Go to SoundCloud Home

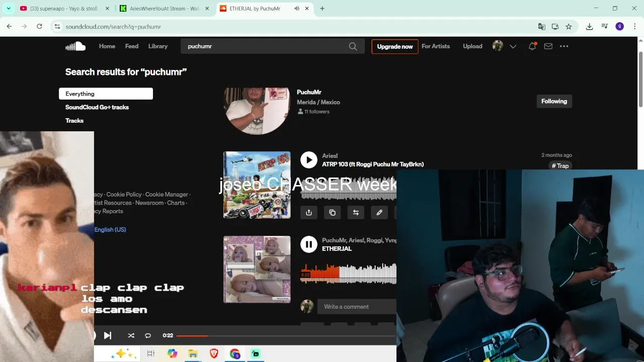coord(107,46)
